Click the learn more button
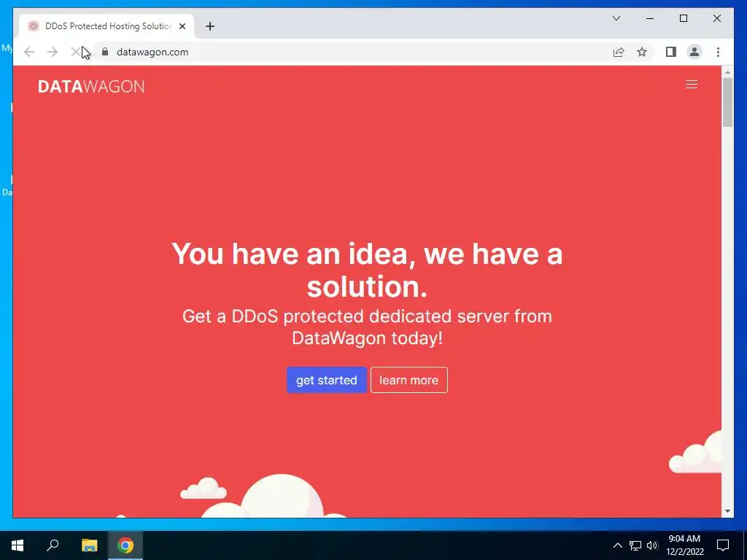Viewport: 747px width, 560px height. pyautogui.click(x=409, y=380)
